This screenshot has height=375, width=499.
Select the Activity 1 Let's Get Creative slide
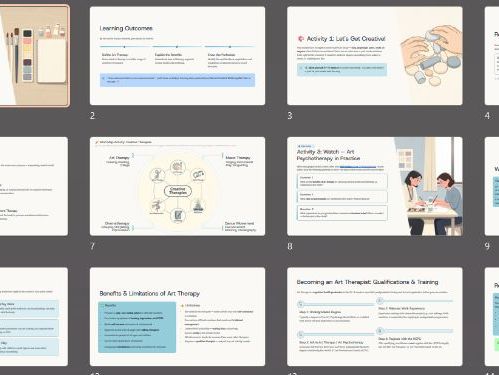click(x=375, y=56)
